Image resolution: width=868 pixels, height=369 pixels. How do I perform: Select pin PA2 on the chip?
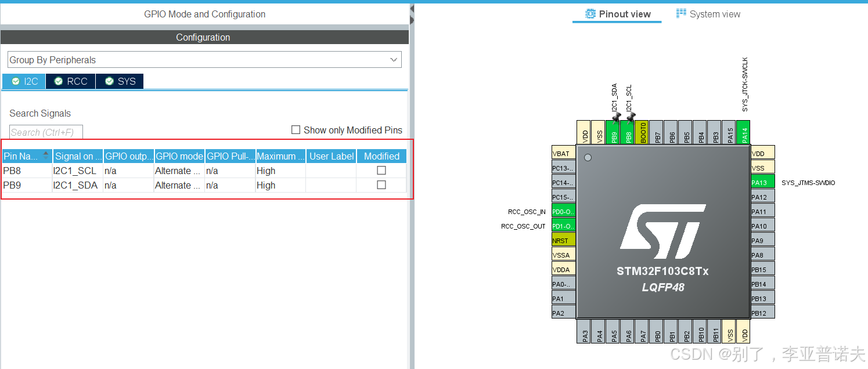pyautogui.click(x=563, y=313)
